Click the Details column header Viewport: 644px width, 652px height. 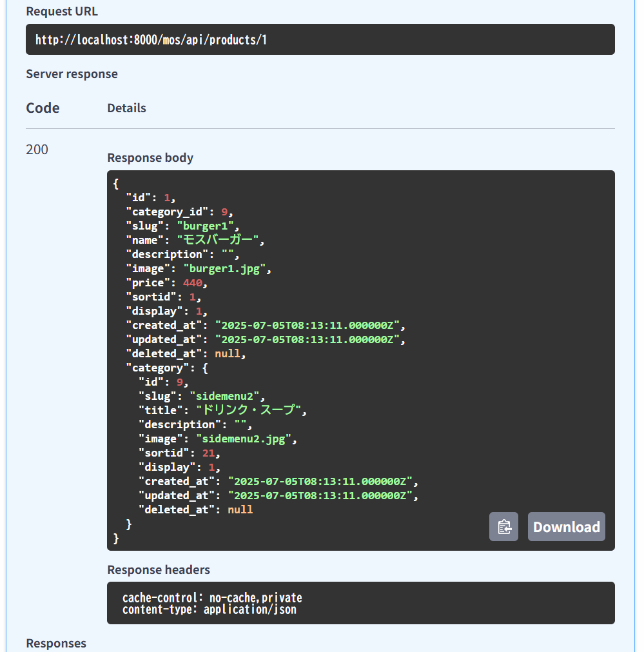(x=126, y=108)
